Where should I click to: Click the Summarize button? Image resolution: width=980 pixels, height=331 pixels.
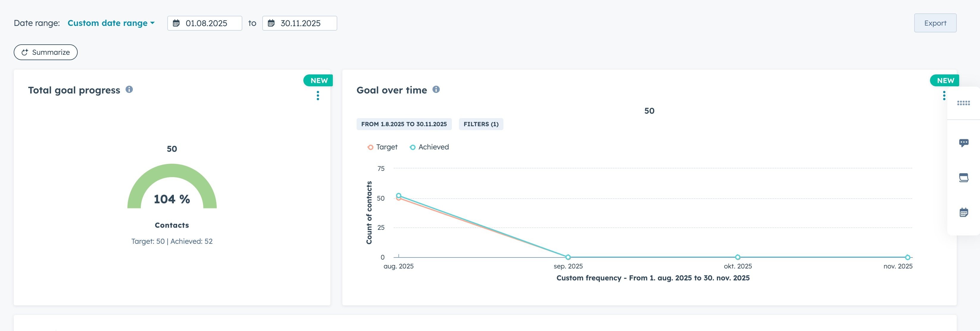(46, 52)
